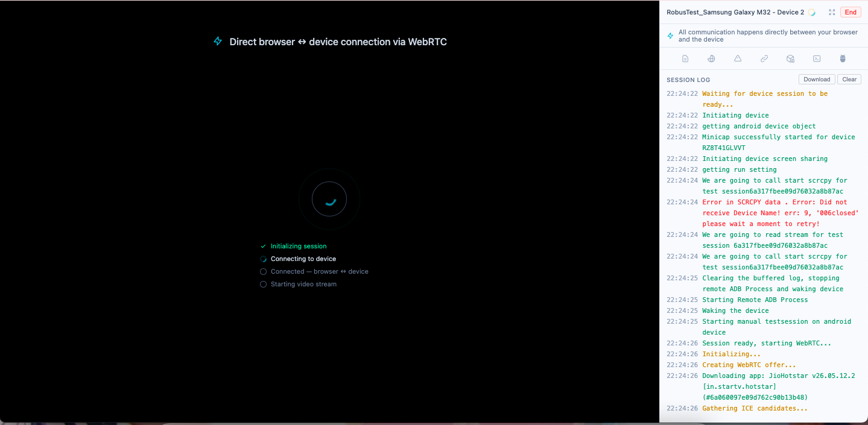Select the Android bug icon
Screen dimensions: 868x425
pos(843,59)
